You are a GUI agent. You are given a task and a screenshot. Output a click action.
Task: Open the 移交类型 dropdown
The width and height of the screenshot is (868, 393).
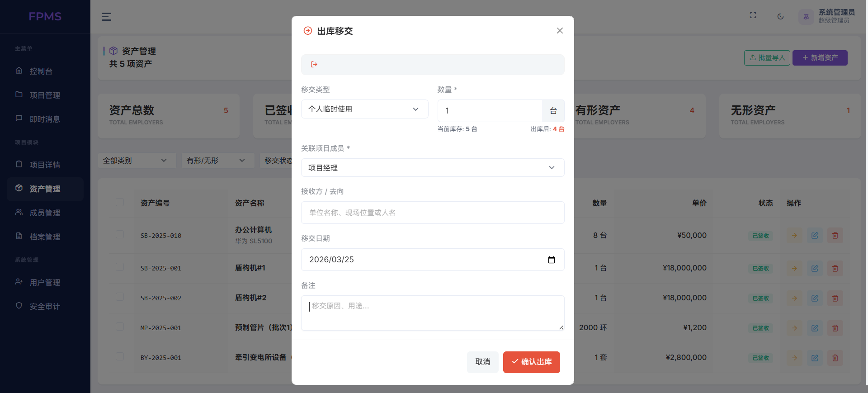tap(364, 109)
